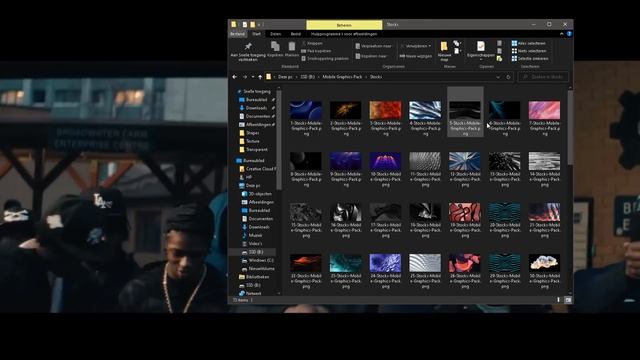The height and width of the screenshot is (360, 640).
Task: Click the 'Zoeken in Stocks' search box
Action: point(543,77)
